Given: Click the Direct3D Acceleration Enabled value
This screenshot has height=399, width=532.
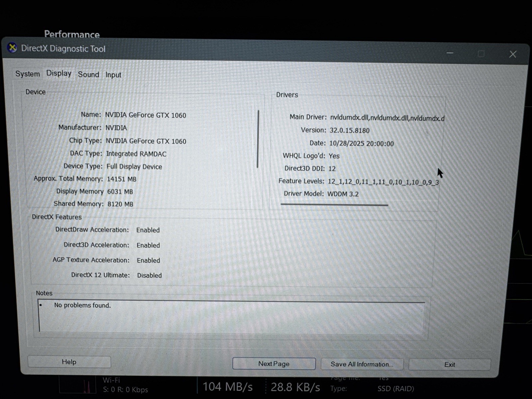Looking at the screenshot, I should [148, 245].
